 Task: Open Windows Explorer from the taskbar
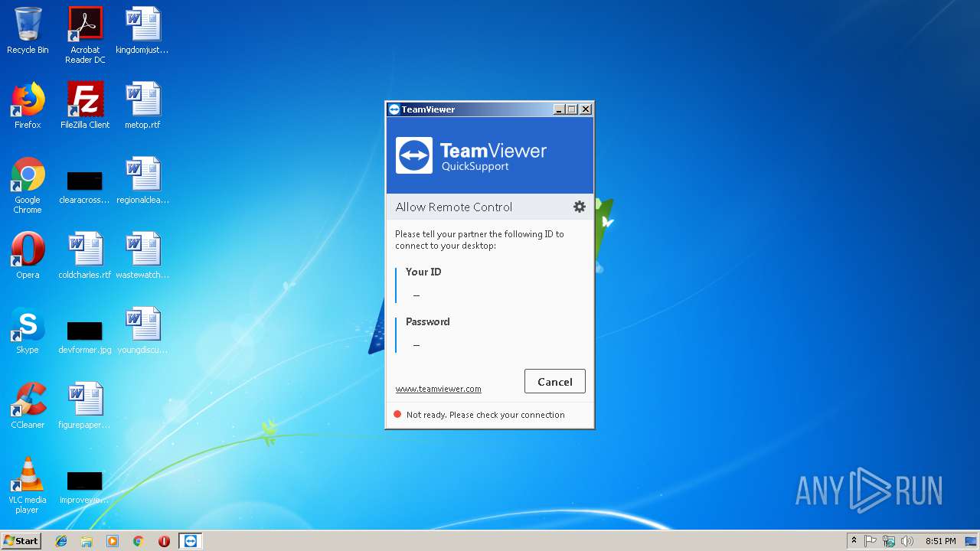pos(87,541)
